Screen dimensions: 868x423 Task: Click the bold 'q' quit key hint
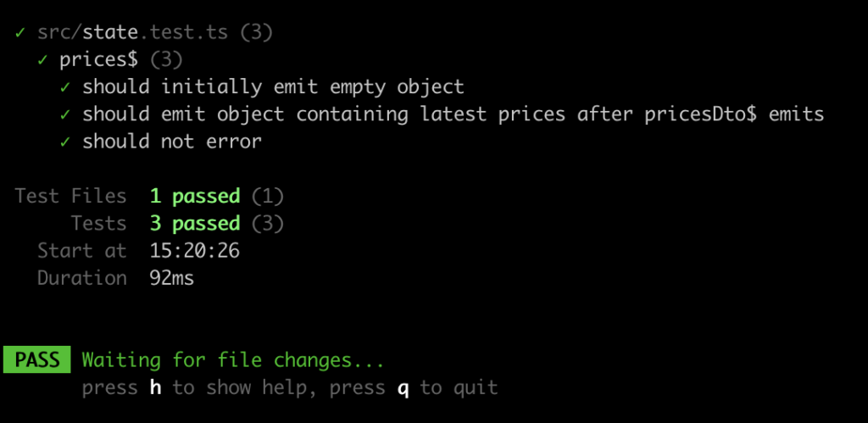[x=403, y=388]
